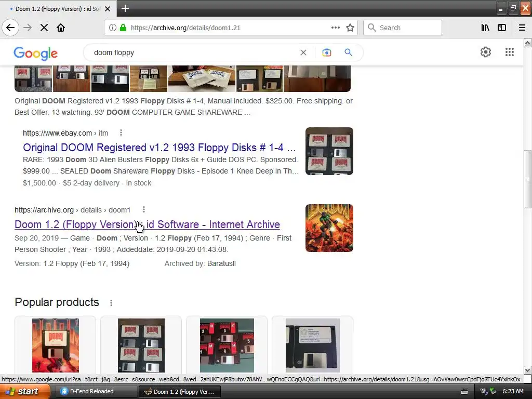Bookmark this page with the star icon
Viewport: 532px width, 399px height.
click(350, 28)
